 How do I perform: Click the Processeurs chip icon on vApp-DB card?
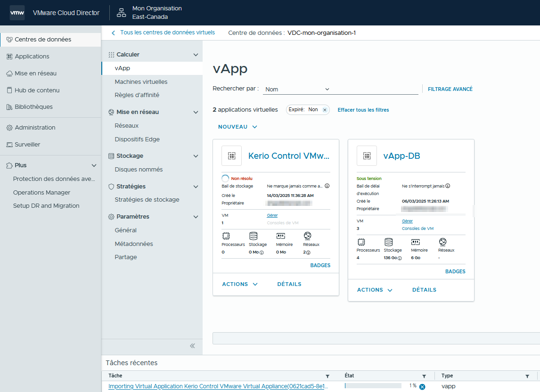click(361, 242)
